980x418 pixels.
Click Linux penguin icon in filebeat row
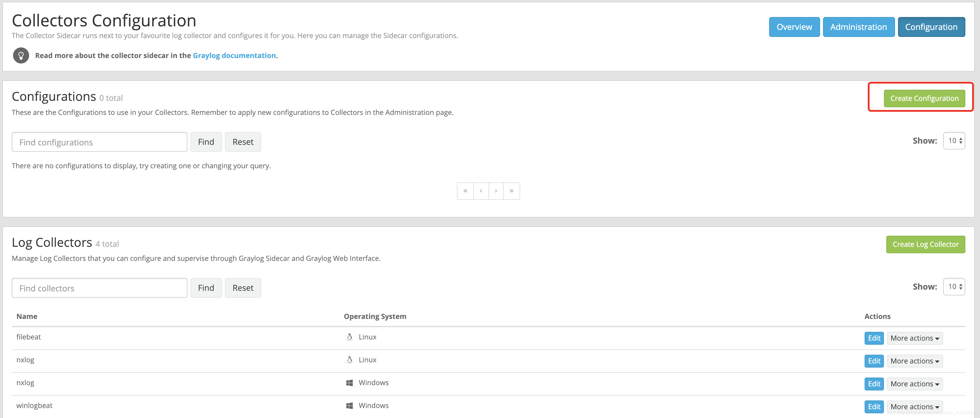point(349,337)
